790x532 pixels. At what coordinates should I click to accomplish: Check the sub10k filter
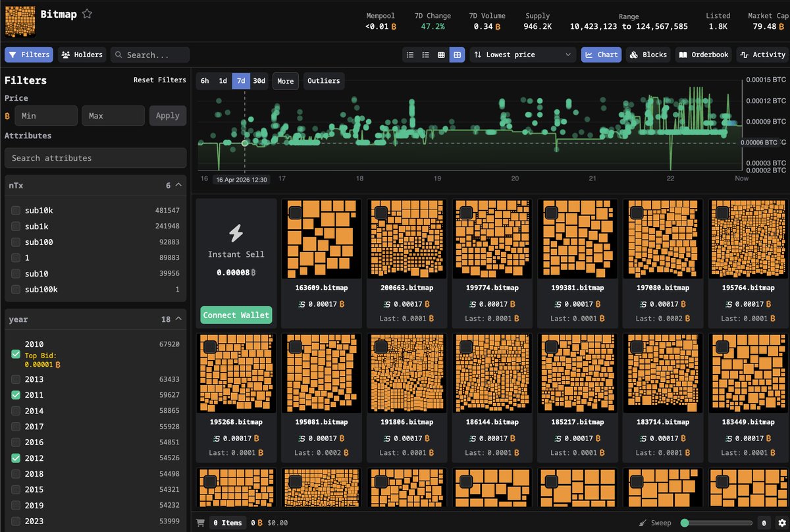tap(16, 211)
